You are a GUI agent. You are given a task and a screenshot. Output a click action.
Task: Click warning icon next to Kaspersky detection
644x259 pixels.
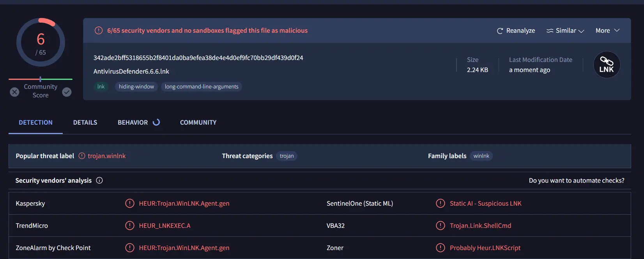tap(130, 203)
